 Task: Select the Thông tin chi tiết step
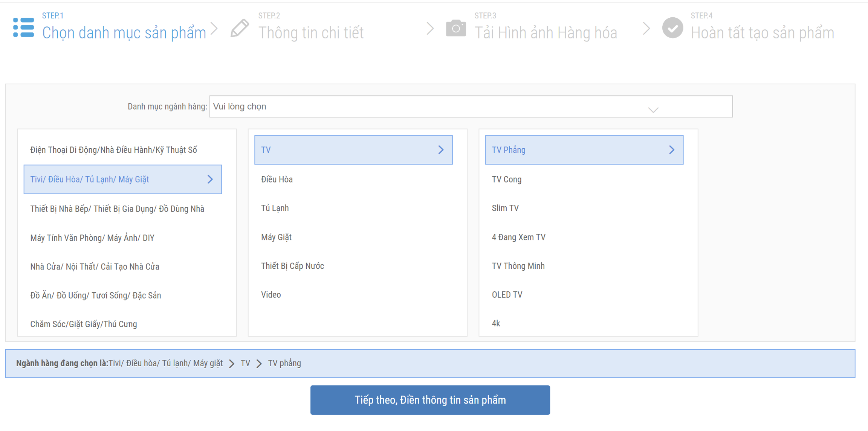[311, 33]
